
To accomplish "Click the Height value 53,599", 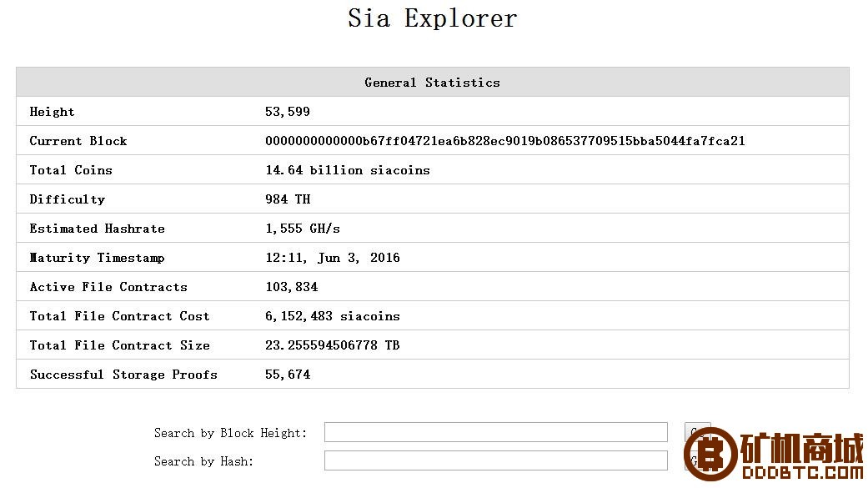I will (288, 112).
